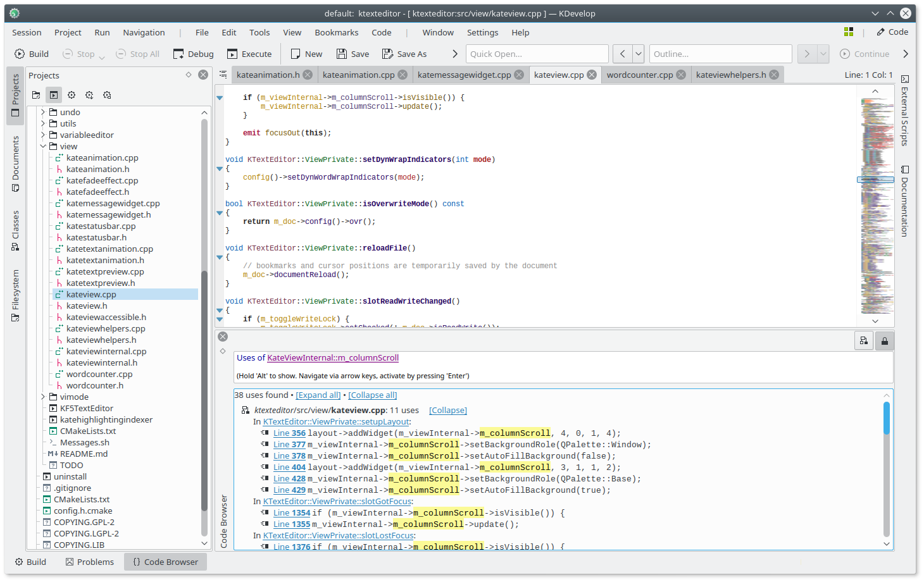Toggle the Problems bottom view
924x582 pixels.
(90, 562)
